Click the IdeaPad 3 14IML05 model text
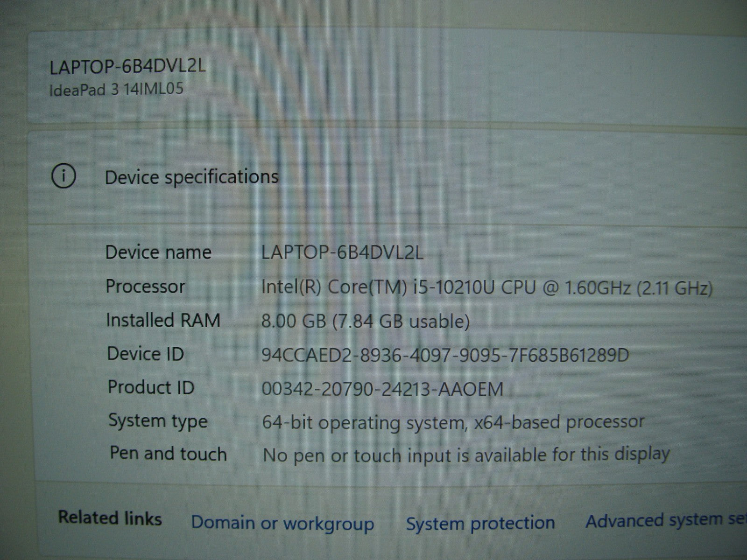The height and width of the screenshot is (560, 747). pos(116,89)
